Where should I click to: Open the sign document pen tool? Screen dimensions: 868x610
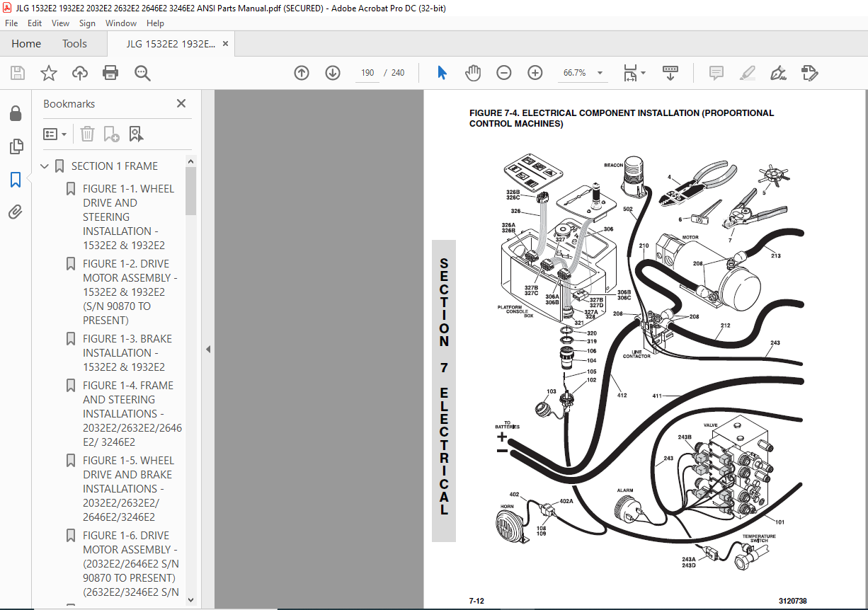click(778, 73)
